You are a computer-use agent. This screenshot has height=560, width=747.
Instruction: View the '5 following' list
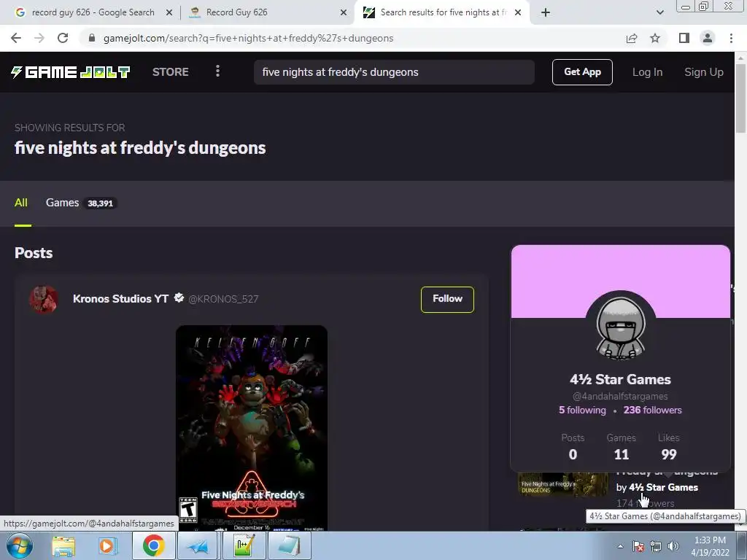coord(582,410)
